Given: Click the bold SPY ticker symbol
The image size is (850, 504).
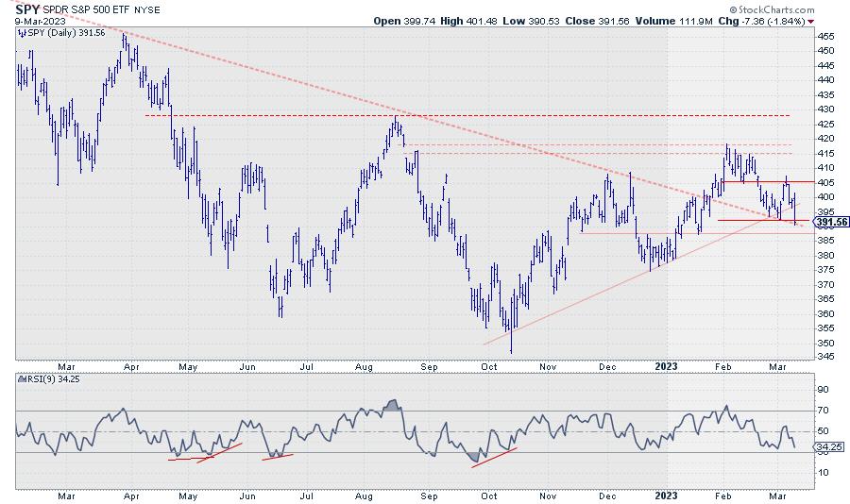Looking at the screenshot, I should 29,8.
